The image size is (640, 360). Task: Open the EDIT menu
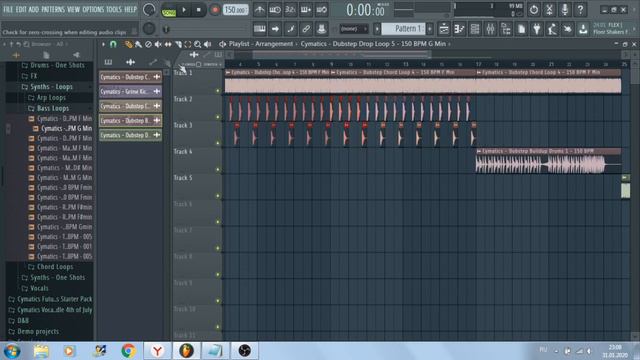(x=21, y=9)
